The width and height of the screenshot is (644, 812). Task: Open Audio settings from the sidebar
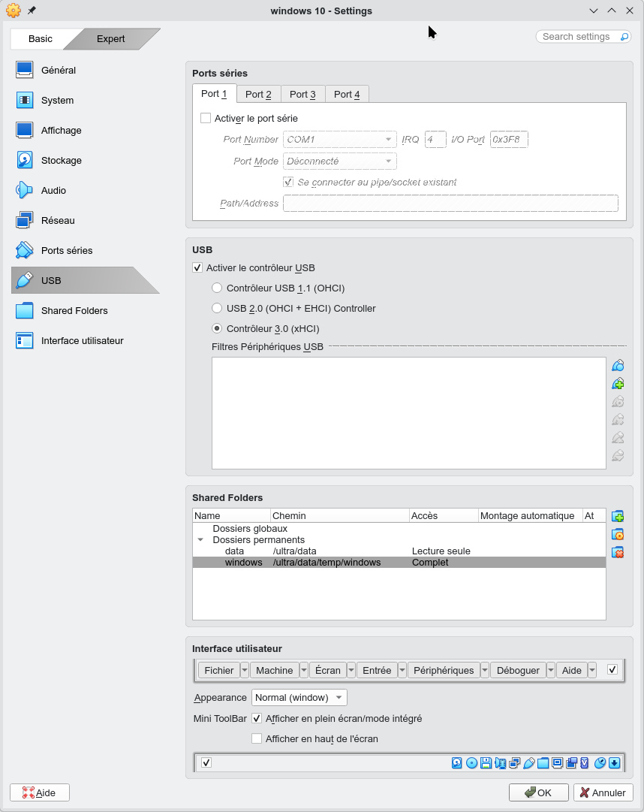click(53, 191)
